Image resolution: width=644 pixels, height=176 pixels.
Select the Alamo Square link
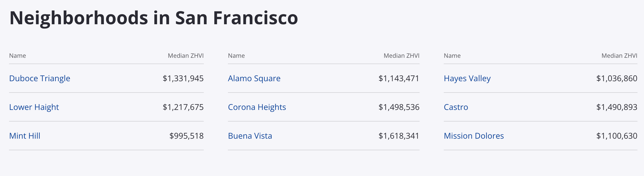[254, 78]
